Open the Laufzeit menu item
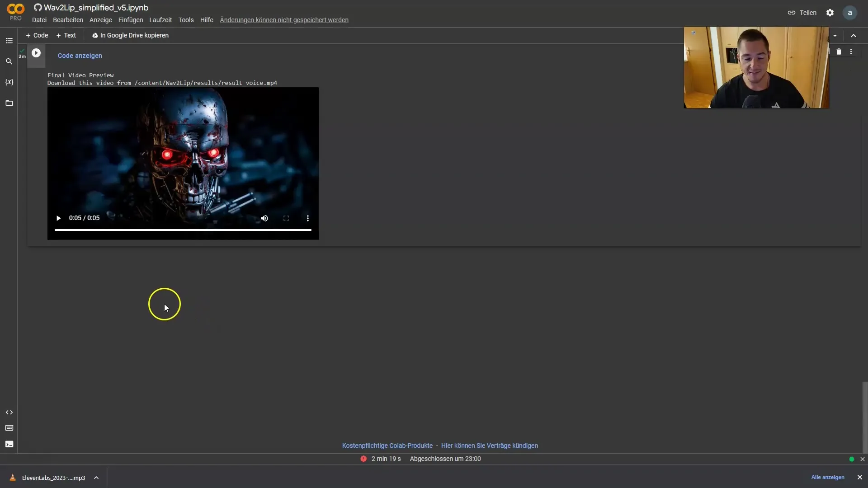This screenshot has width=868, height=488. point(160,20)
